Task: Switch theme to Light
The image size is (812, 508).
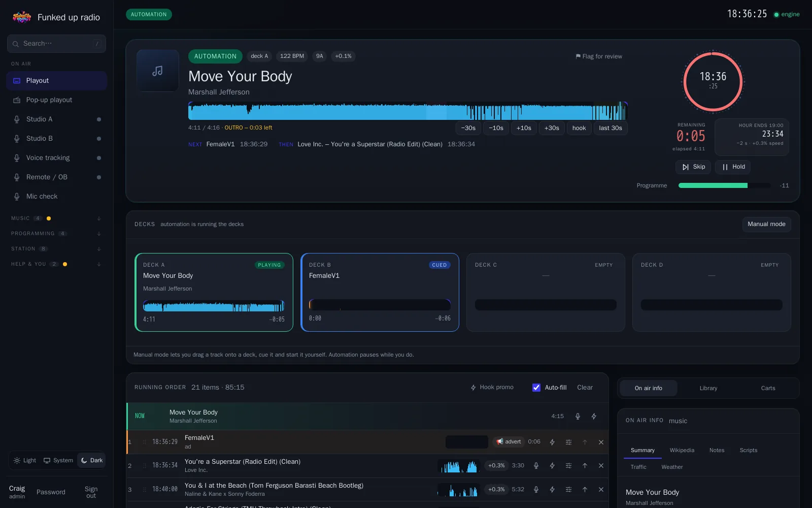Action: click(x=25, y=460)
